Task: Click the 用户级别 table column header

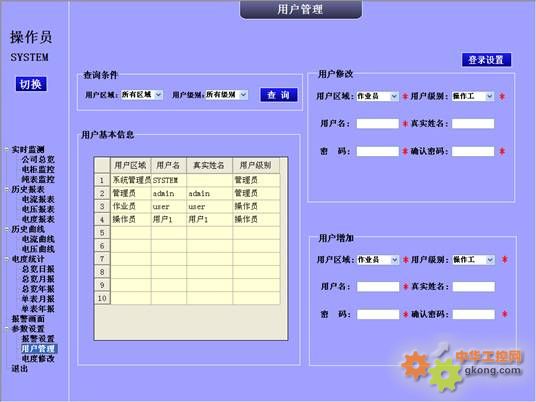Action: 256,165
